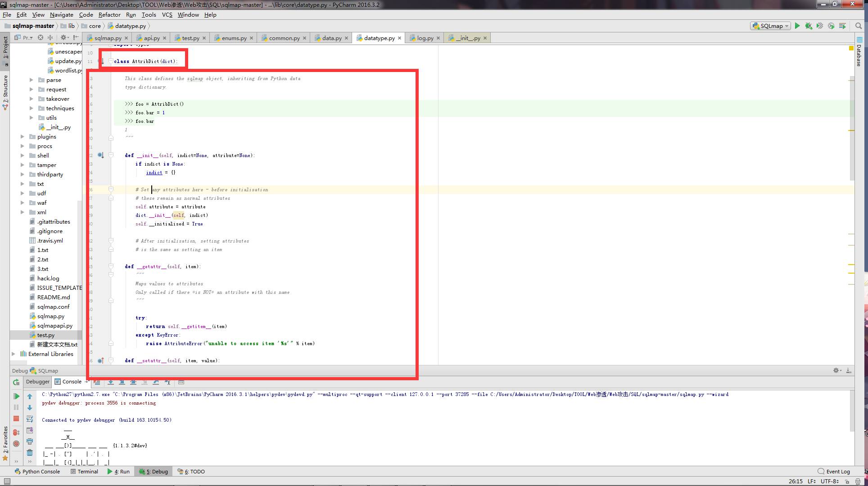Click the Run button to execute script

point(798,26)
